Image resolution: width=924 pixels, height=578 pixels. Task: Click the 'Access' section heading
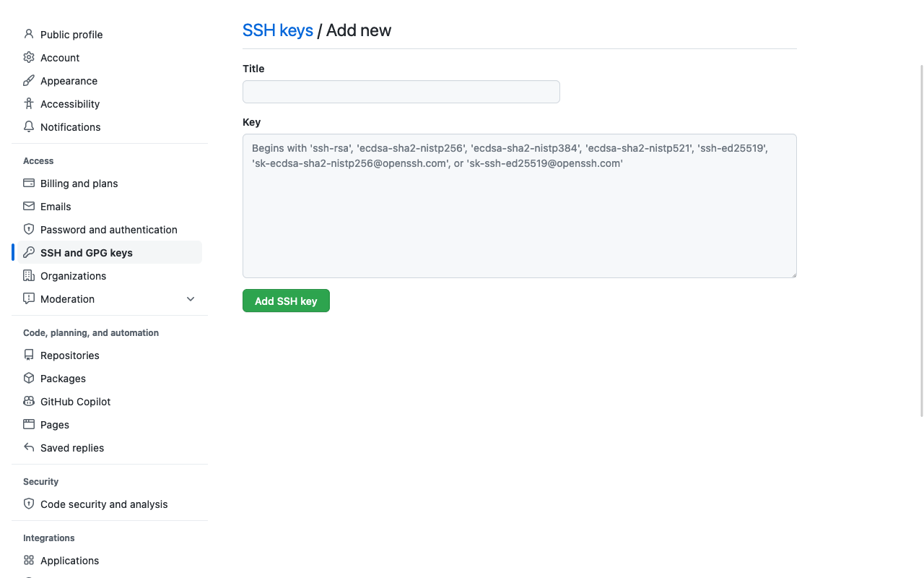[38, 161]
